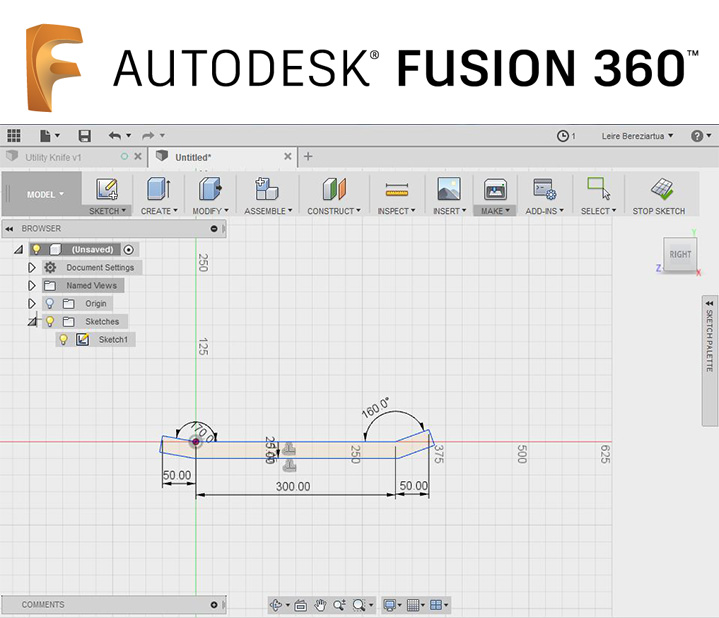
Task: Toggle visibility bulb of Sketches folder
Action: click(50, 321)
